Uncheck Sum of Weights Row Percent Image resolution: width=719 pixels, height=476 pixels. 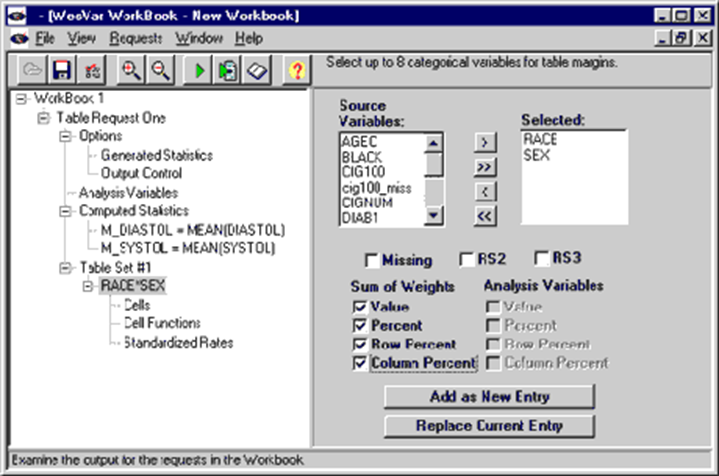click(360, 344)
